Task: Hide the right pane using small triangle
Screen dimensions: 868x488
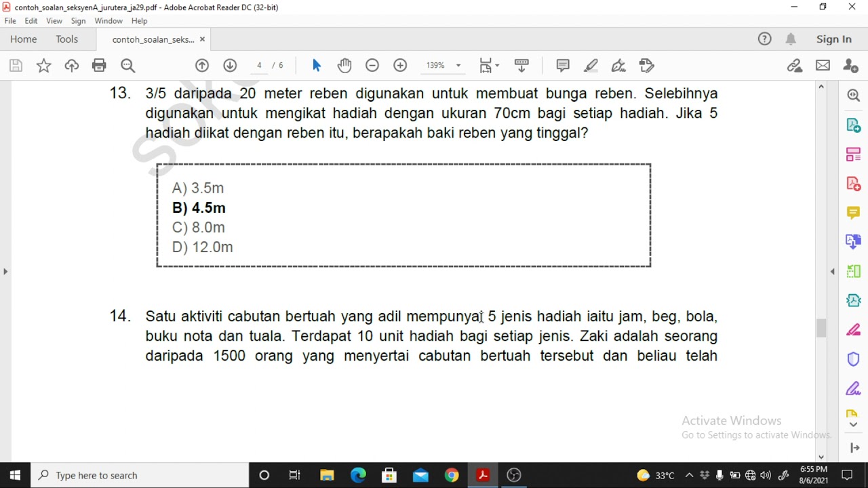Action: (x=832, y=272)
